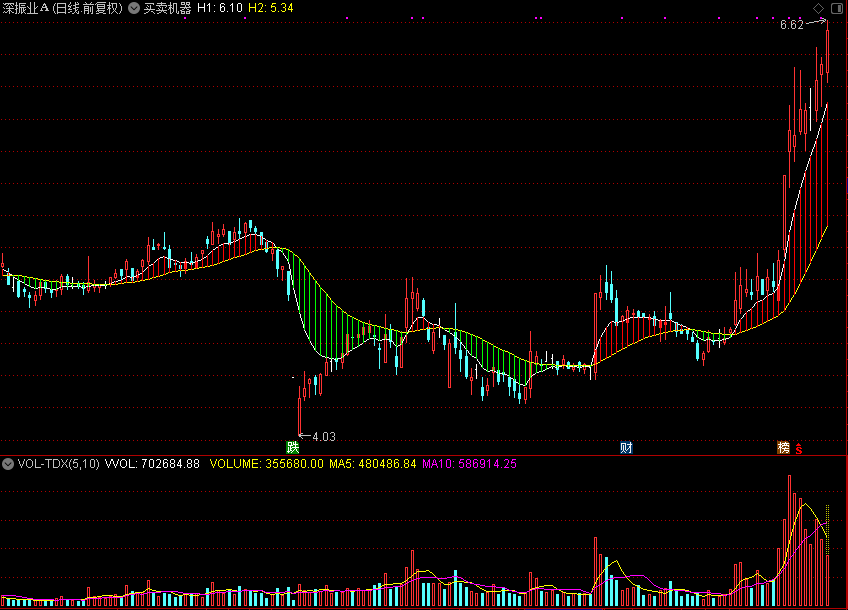Click the VVOL: 702684.88 value
Screen dimensions: 848x610
152,464
